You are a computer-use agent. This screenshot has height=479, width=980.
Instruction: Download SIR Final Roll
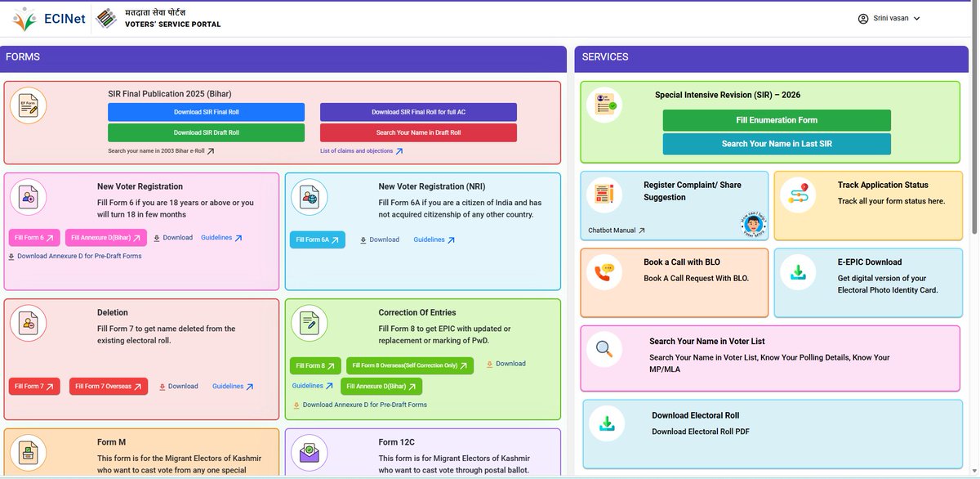pos(206,112)
